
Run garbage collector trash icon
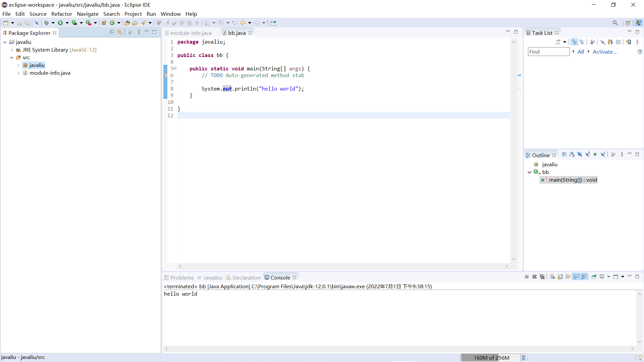(x=524, y=358)
